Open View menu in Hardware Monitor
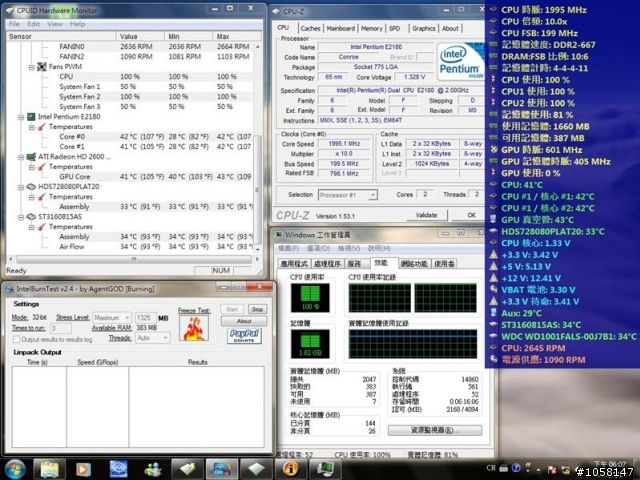Image resolution: width=640 pixels, height=480 pixels. [55, 24]
